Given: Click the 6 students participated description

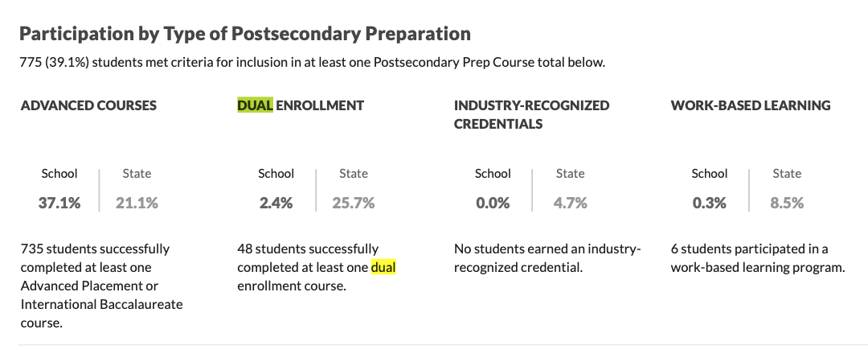Looking at the screenshot, I should 758,257.
